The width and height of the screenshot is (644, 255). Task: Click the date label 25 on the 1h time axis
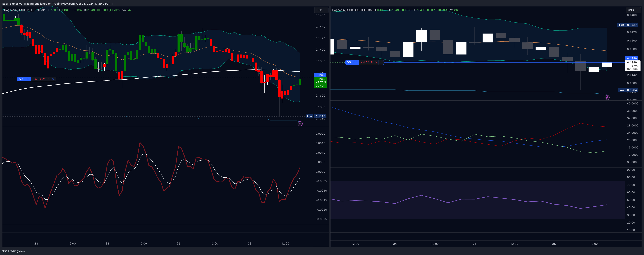(179, 243)
